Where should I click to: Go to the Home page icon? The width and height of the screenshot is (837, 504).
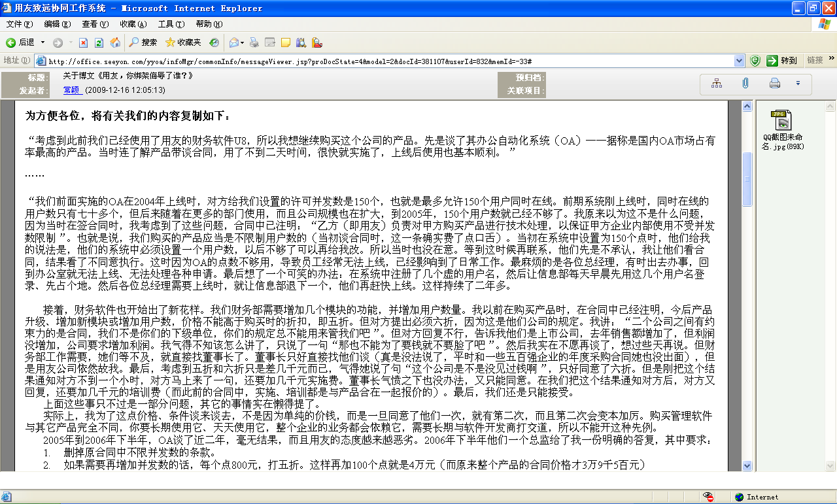point(115,42)
